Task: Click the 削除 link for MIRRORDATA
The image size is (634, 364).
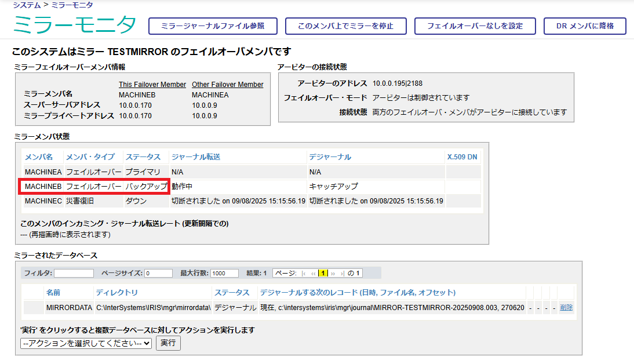Action: coord(566,308)
